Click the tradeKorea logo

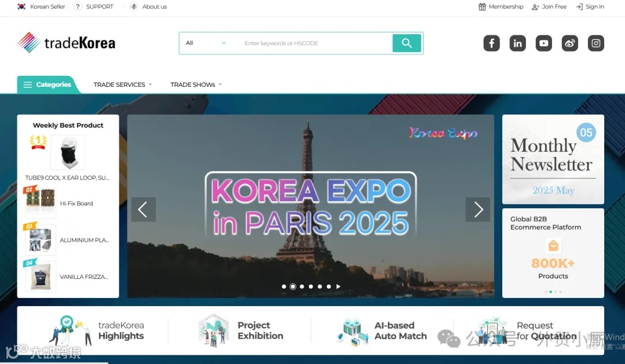pyautogui.click(x=66, y=43)
